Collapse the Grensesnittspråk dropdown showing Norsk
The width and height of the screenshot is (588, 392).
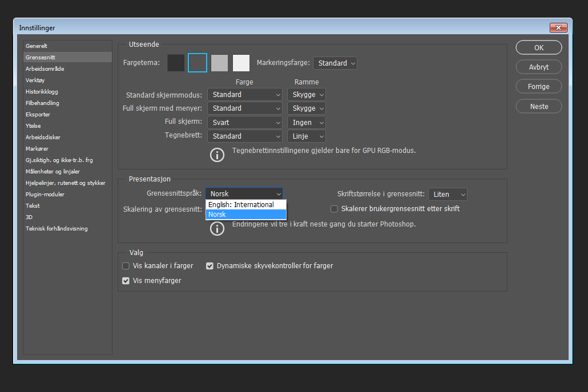click(244, 193)
